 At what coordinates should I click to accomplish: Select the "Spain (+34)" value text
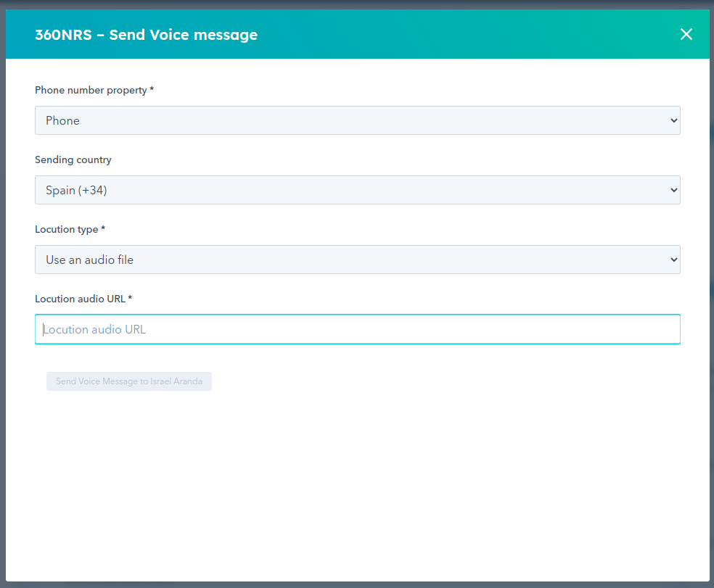click(x=76, y=190)
